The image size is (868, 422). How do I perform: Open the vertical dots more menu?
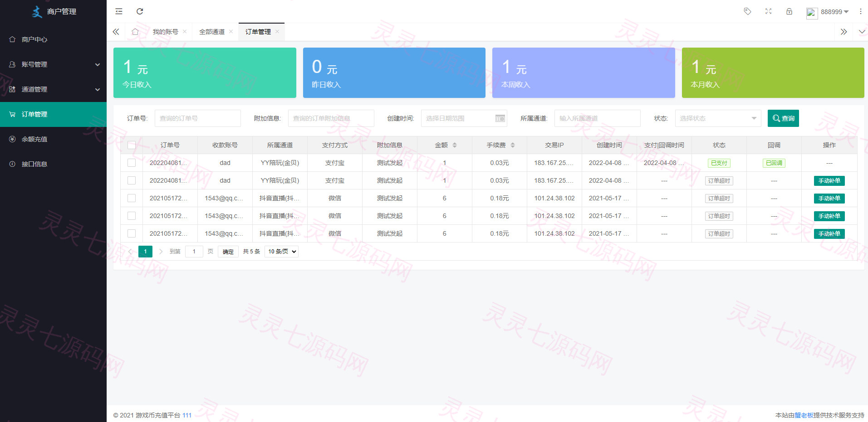860,11
